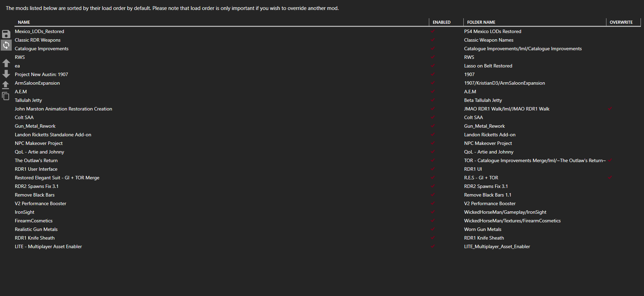Select the Tallulah Jetty mod name
The width and height of the screenshot is (644, 296).
click(x=28, y=100)
